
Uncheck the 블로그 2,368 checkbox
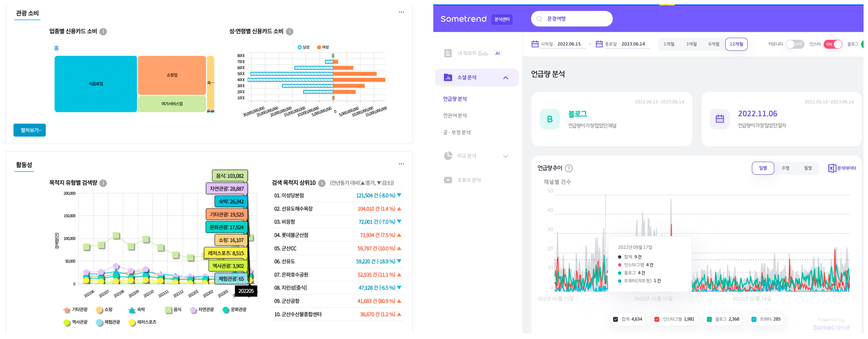[x=709, y=319]
